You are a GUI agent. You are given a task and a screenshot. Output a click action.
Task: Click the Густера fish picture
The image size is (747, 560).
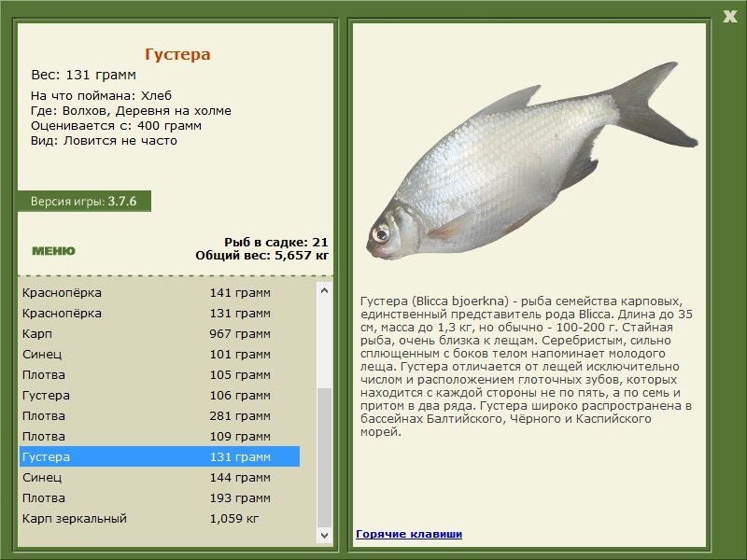tap(531, 161)
